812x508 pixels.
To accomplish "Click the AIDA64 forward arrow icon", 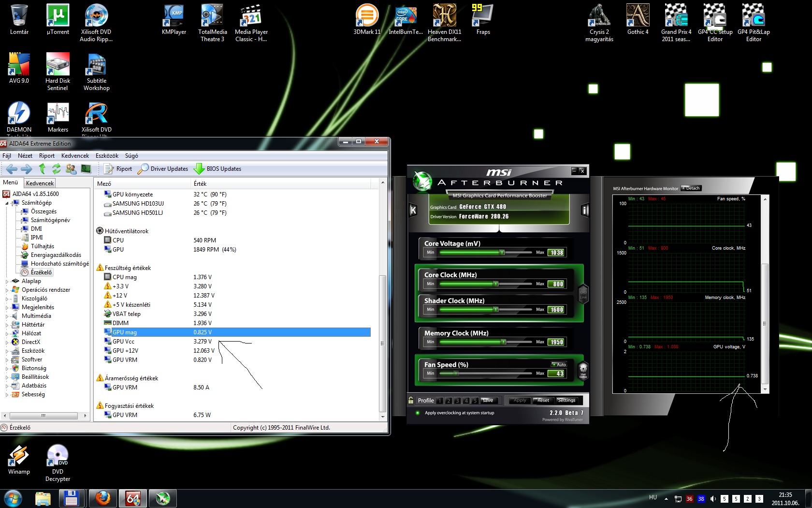I will [x=27, y=169].
